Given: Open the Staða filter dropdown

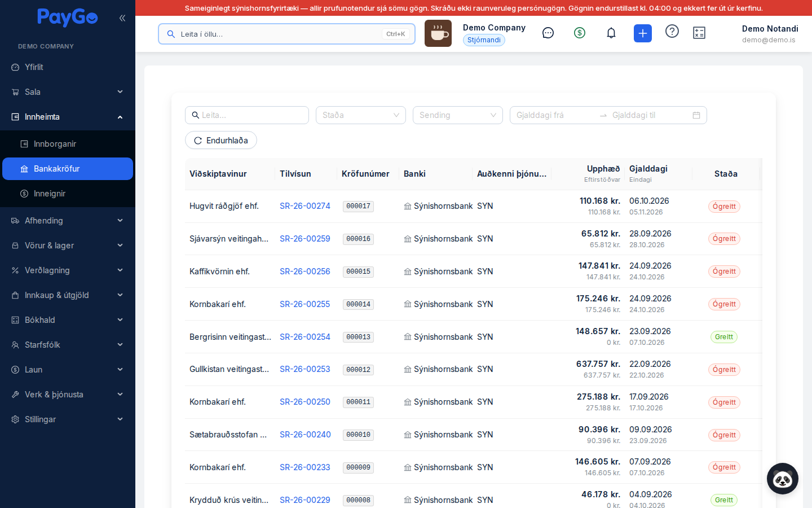Looking at the screenshot, I should coord(361,115).
